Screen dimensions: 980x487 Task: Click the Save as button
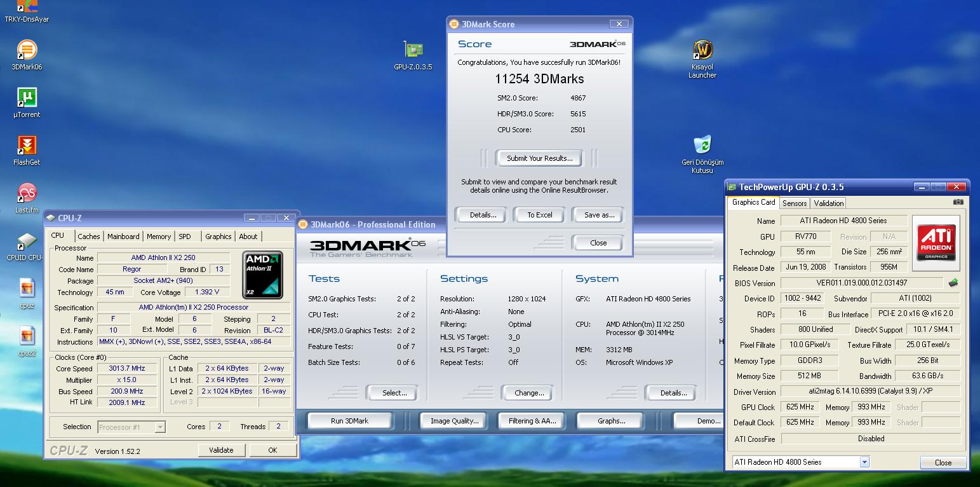[599, 215]
